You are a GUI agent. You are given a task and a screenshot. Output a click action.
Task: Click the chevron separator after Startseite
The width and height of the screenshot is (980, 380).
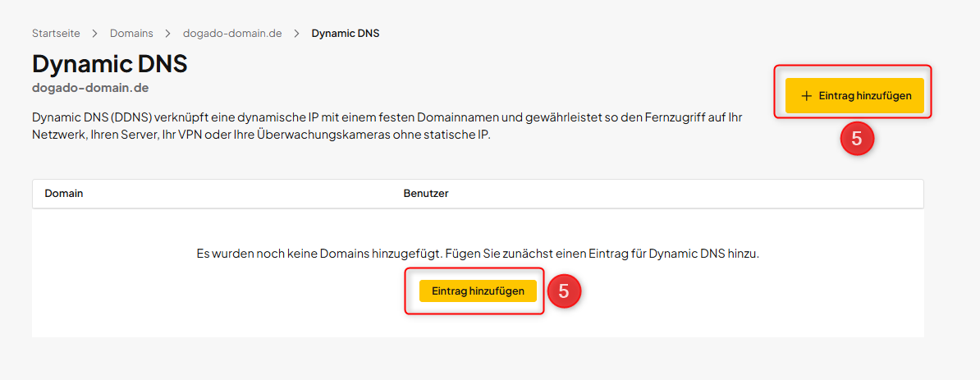95,34
